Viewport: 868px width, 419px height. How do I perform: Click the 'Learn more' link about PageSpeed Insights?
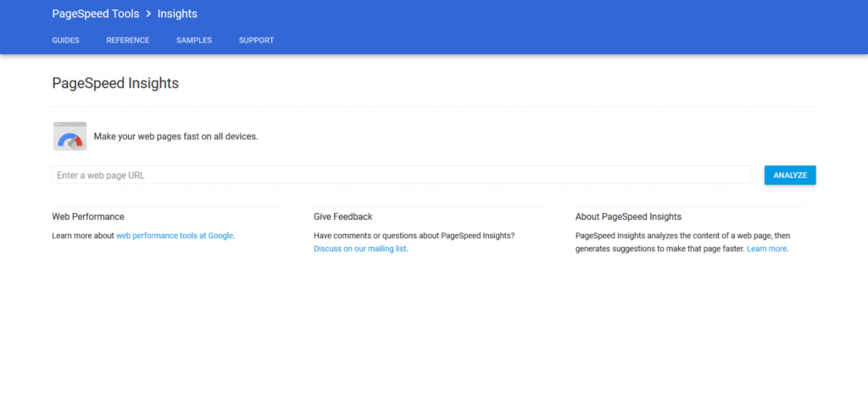[x=766, y=249]
